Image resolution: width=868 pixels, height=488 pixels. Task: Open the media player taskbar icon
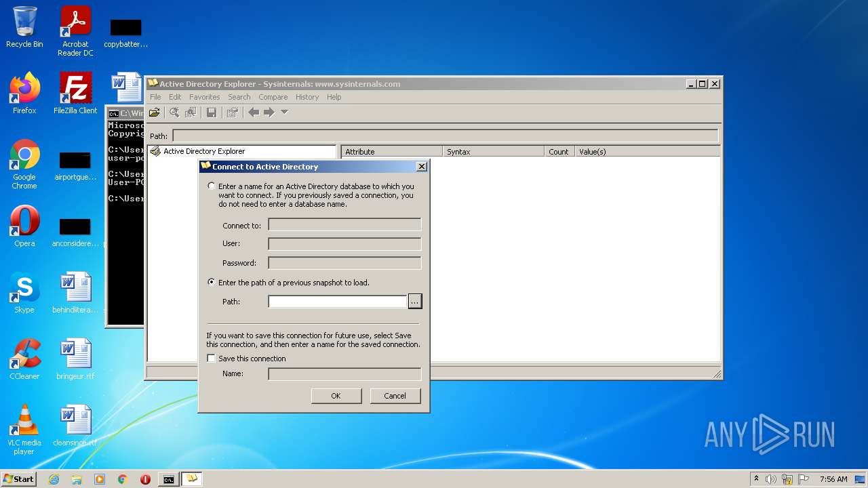point(100,479)
